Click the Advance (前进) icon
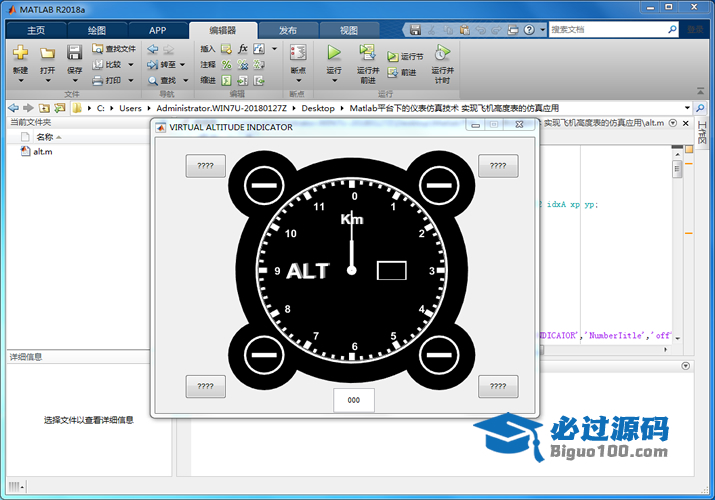 click(393, 72)
